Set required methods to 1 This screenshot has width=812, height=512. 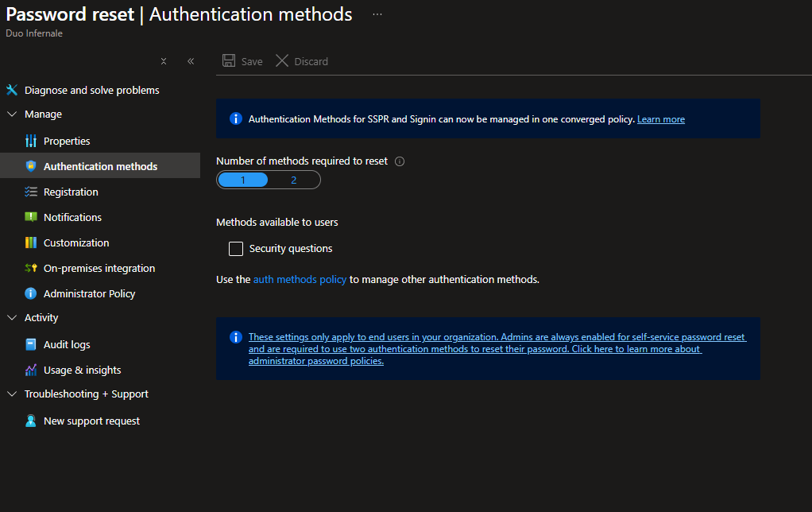coord(243,180)
